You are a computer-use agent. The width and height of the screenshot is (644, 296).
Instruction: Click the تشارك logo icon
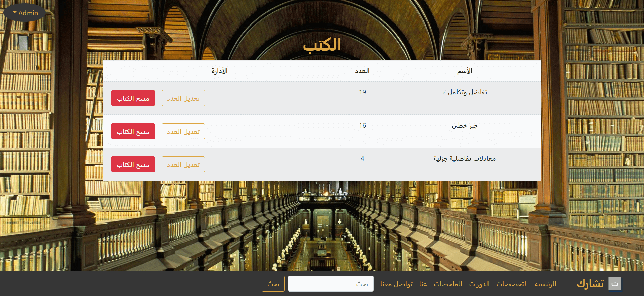click(615, 284)
